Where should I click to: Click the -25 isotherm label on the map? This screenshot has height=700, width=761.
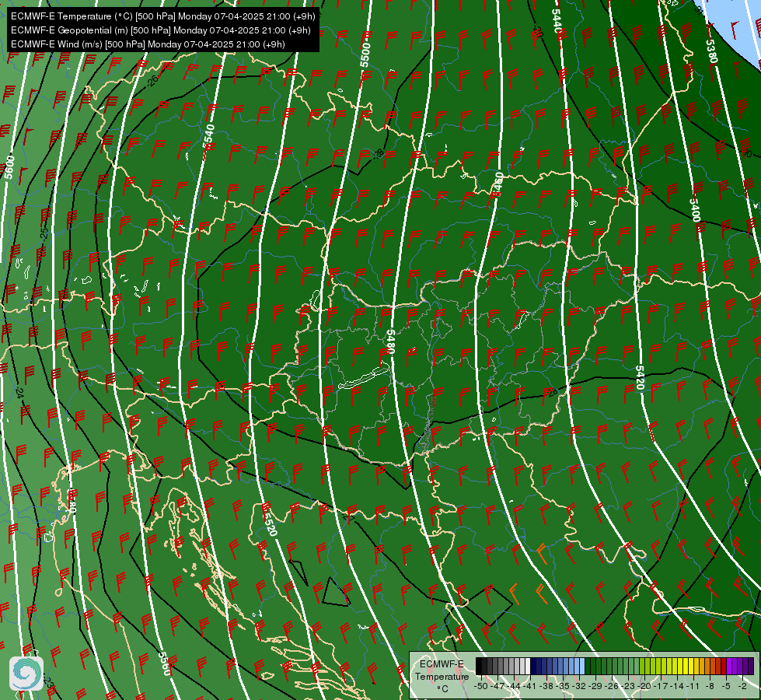[44, 234]
